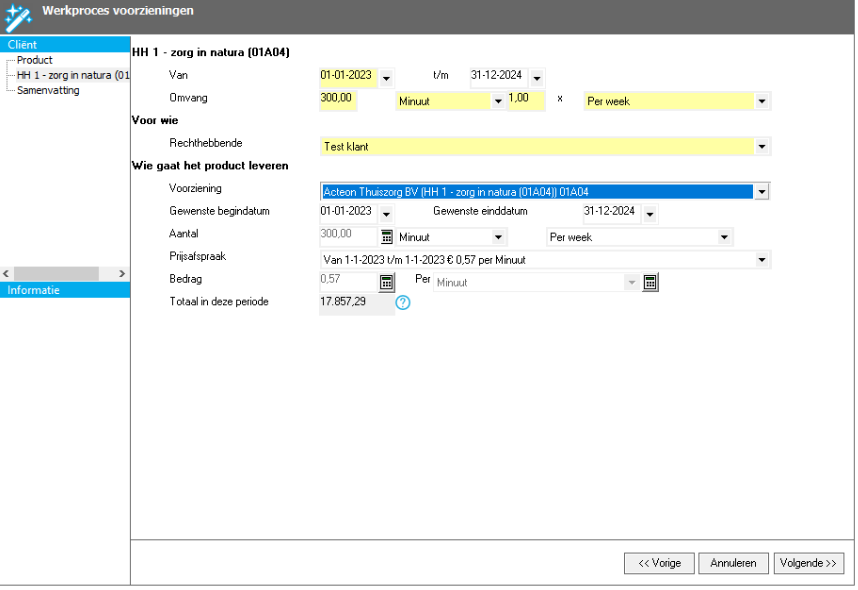Click the Omvang amount field 300,00
Image resolution: width=858 pixels, height=590 pixels.
[338, 100]
